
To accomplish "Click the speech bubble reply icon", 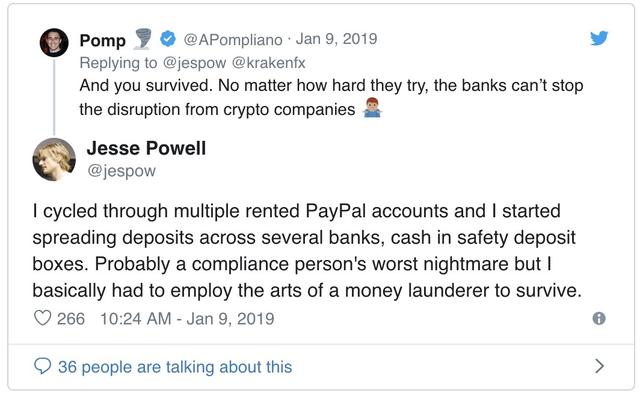I will [x=42, y=366].
